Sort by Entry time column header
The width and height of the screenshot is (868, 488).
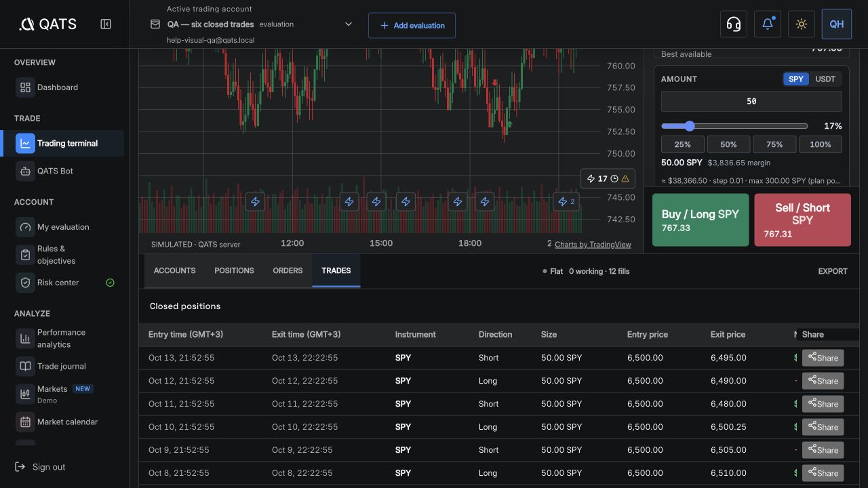pyautogui.click(x=186, y=335)
